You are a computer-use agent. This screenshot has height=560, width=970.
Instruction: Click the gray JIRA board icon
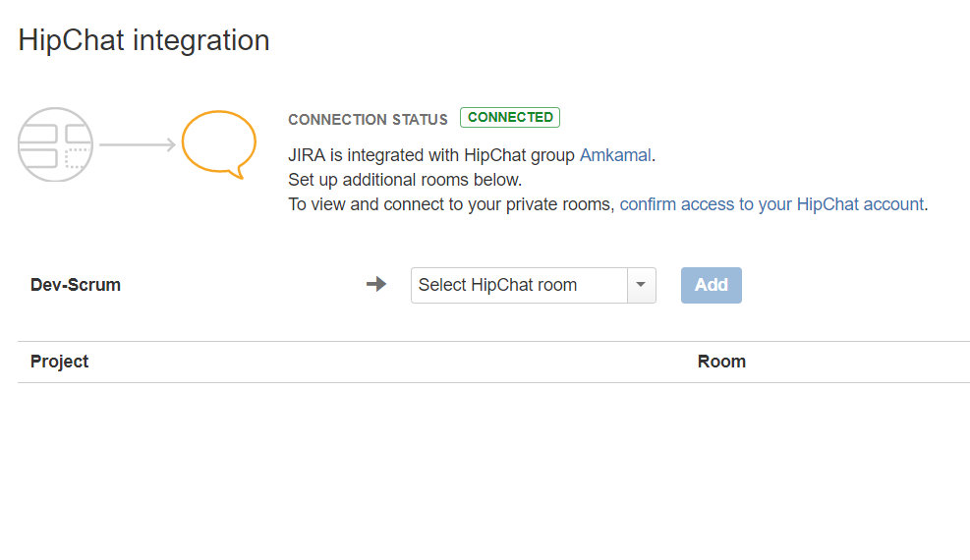coord(55,144)
